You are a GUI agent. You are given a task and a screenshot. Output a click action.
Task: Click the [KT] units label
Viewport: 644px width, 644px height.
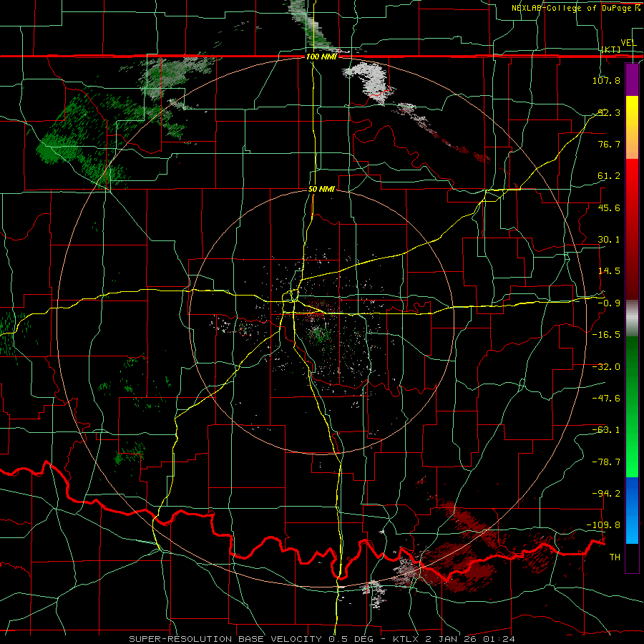click(x=611, y=49)
